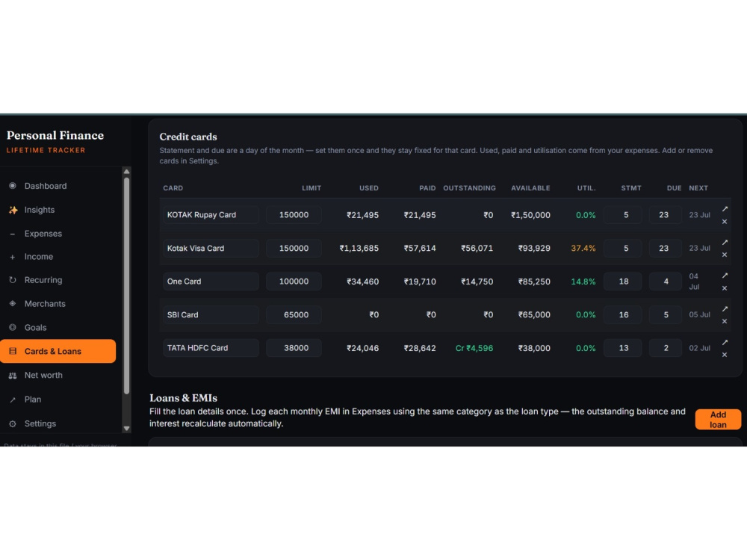This screenshot has height=560, width=747.
Task: Click the Add loan button
Action: point(718,420)
